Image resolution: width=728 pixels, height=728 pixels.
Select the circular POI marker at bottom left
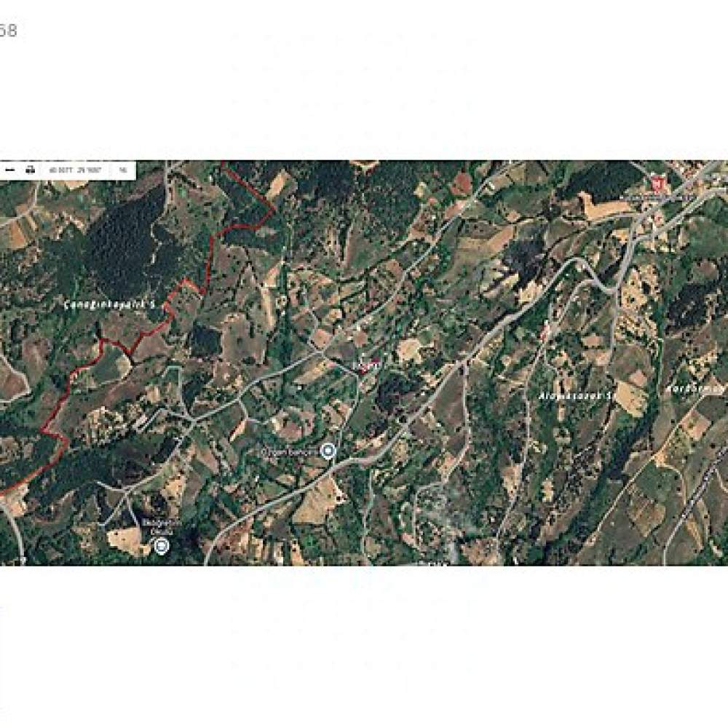click(x=162, y=546)
